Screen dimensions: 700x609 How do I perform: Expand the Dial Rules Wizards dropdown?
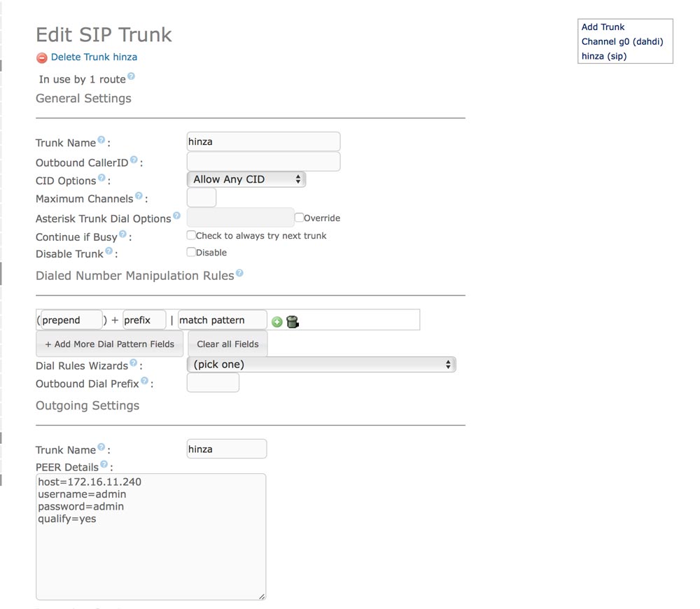321,364
